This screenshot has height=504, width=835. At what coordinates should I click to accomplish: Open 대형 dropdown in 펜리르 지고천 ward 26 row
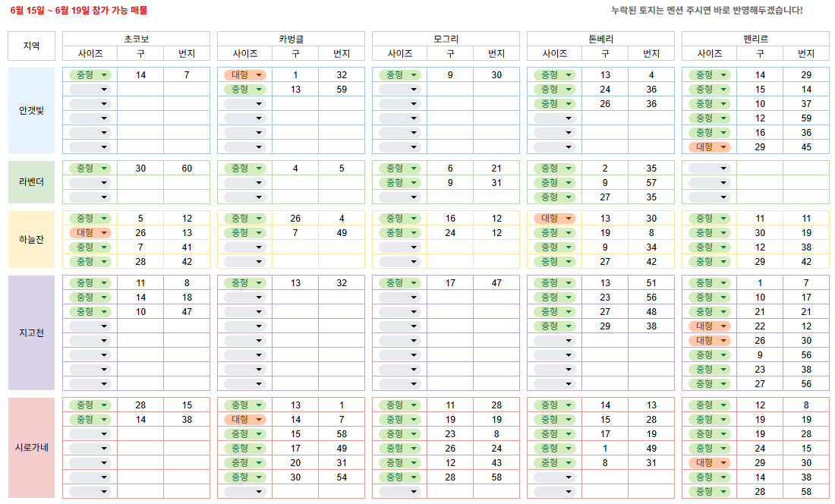(709, 341)
